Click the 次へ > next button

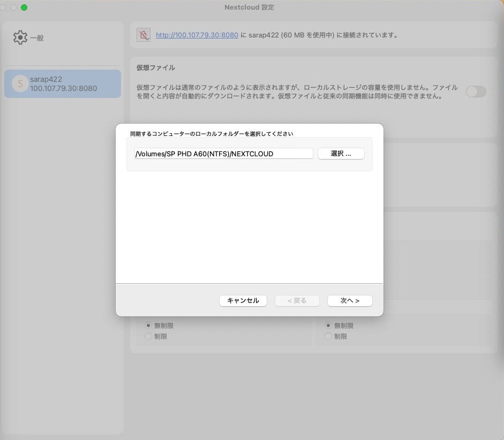[350, 301]
